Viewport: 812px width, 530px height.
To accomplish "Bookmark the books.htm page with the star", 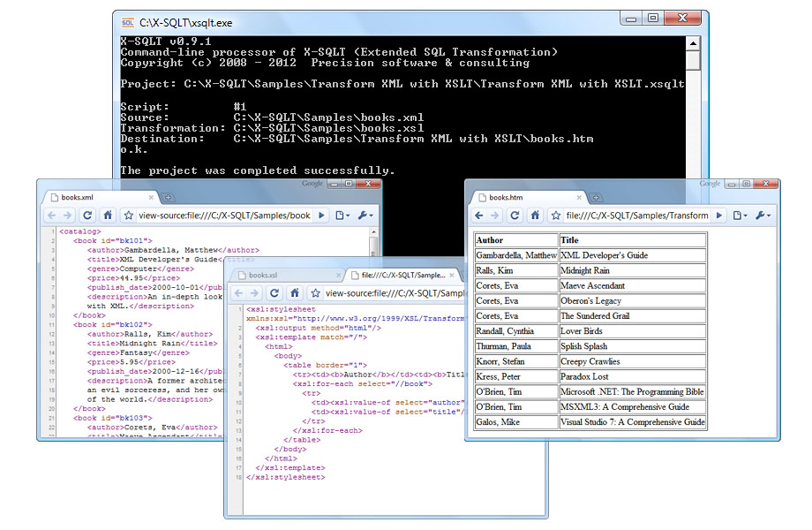I will (556, 216).
